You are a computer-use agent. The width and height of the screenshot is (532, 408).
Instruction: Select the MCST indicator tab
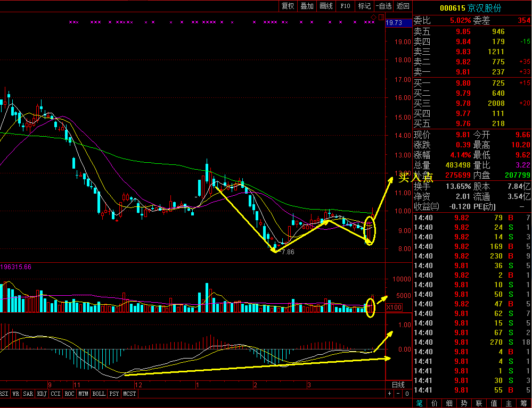(129, 394)
